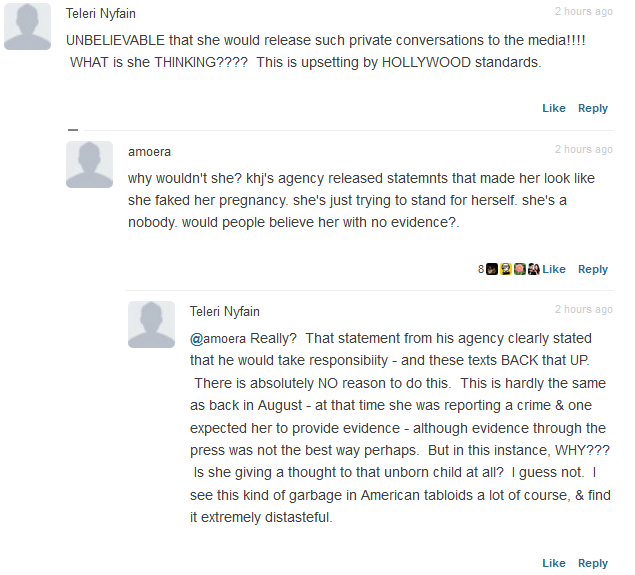Click the pink flower liker thumbnail
Screen dimensions: 635x575
[520, 269]
